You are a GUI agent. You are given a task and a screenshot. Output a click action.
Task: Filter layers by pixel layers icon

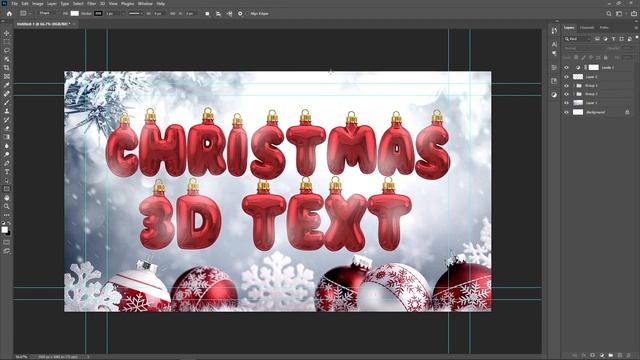coord(597,39)
